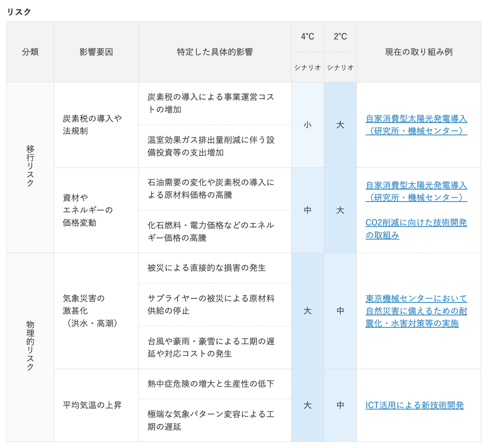This screenshot has width=488, height=448.
Task: Open the 東京機械センター disaster measures link
Action: tap(416, 311)
